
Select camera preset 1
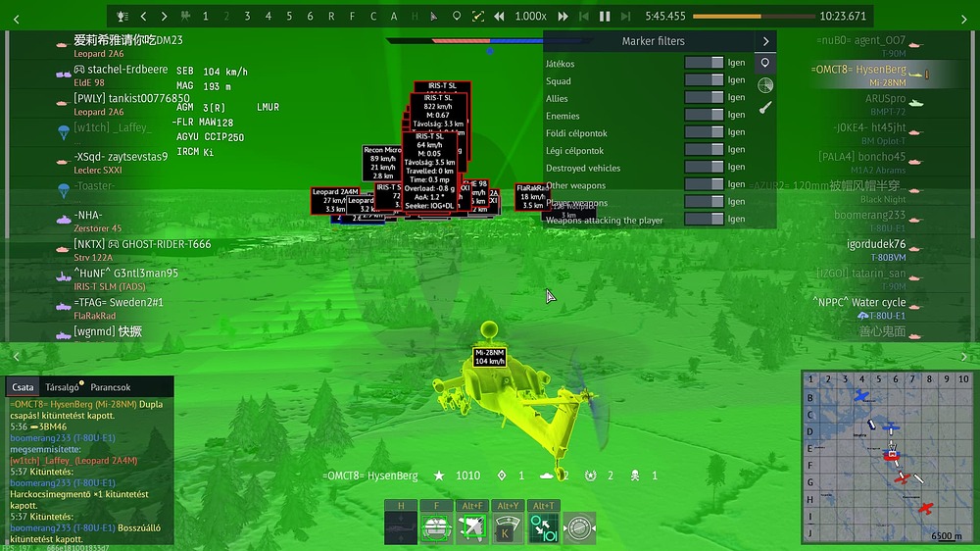(x=206, y=17)
